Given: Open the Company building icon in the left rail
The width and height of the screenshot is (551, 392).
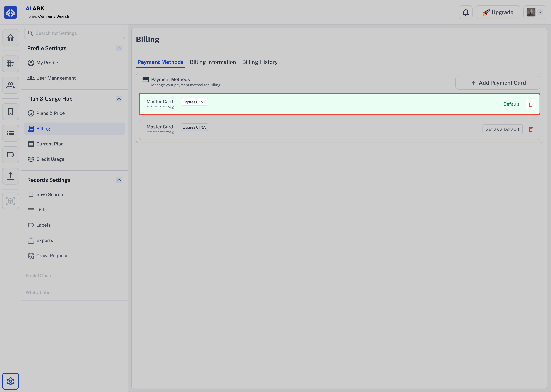Looking at the screenshot, I should pyautogui.click(x=10, y=64).
